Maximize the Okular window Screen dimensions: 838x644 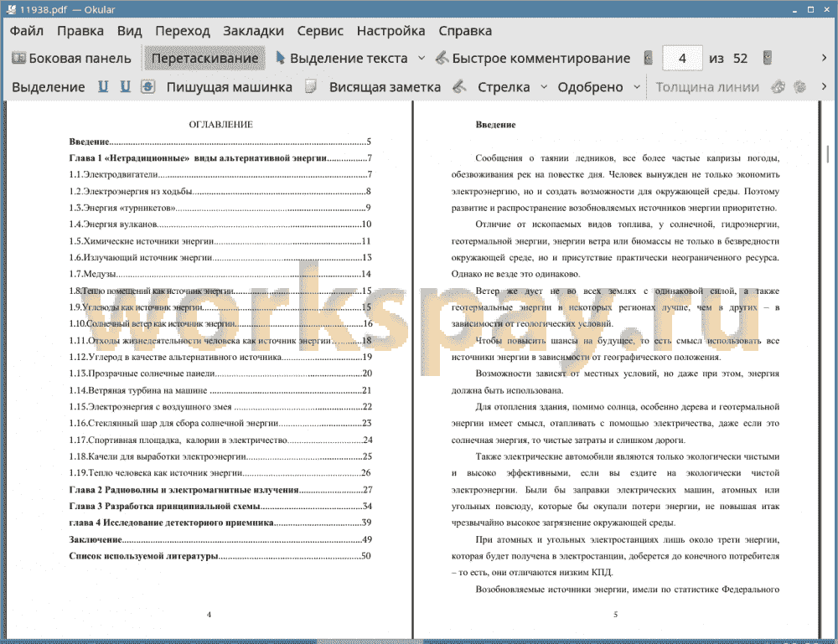tap(810, 9)
